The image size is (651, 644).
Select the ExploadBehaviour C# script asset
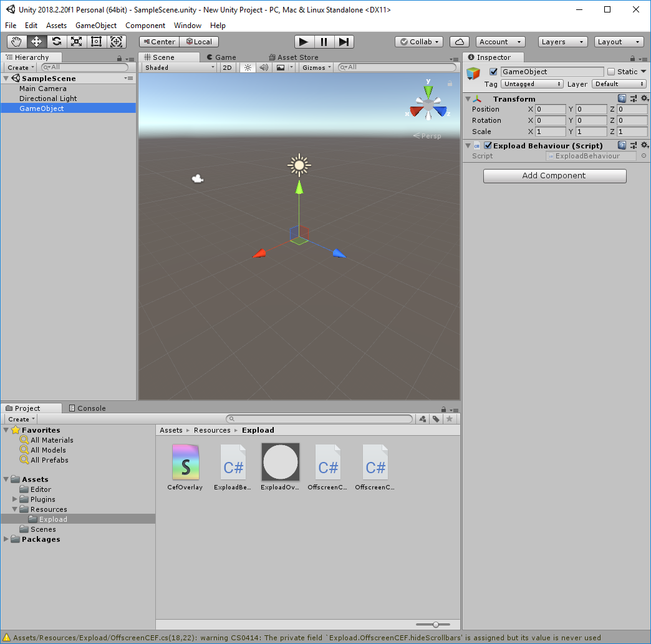pyautogui.click(x=233, y=467)
